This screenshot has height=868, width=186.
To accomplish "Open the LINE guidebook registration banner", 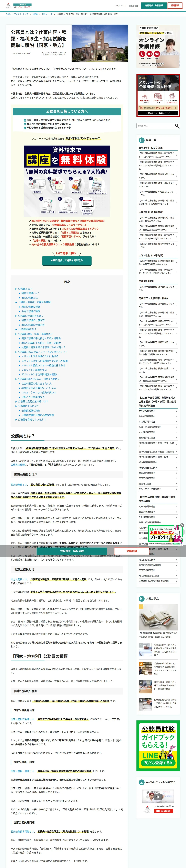I will click(x=158, y=746).
